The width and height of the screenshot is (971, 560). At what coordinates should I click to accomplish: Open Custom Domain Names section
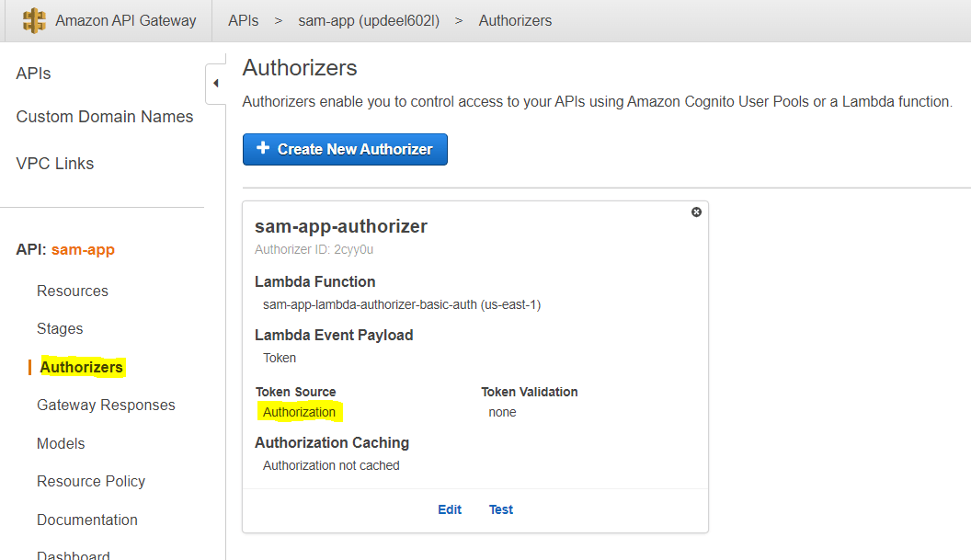click(x=104, y=117)
